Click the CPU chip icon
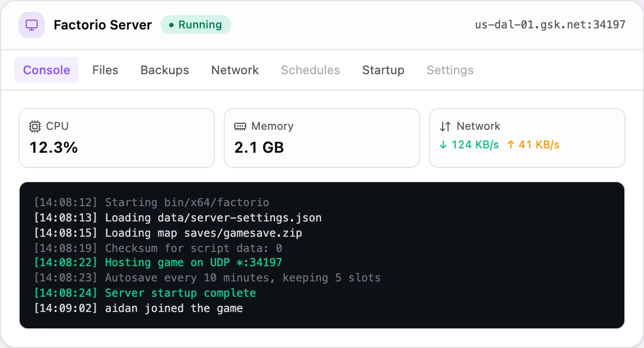This screenshot has width=644, height=348. coord(35,127)
